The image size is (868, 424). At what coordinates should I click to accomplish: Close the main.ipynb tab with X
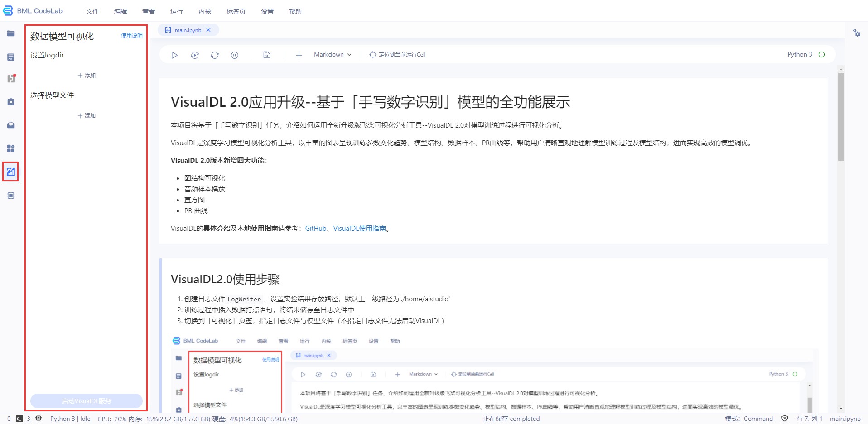click(208, 30)
